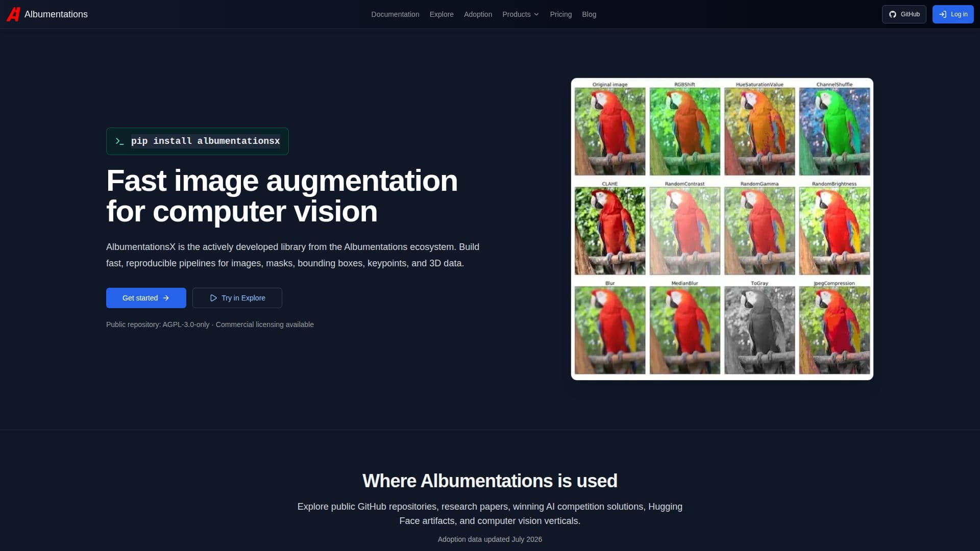
Task: Click the MedianBlur parrot thumbnail
Action: 684,331
